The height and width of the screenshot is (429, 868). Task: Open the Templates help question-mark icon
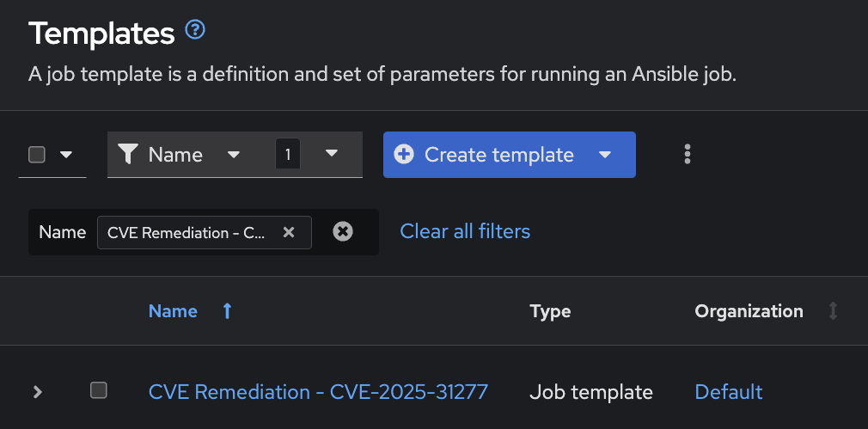tap(195, 30)
